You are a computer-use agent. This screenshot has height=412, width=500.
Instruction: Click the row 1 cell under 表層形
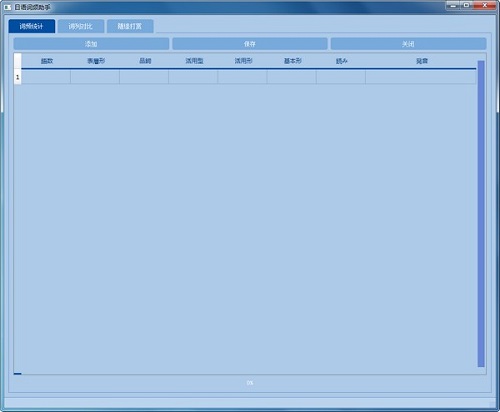tap(95, 77)
